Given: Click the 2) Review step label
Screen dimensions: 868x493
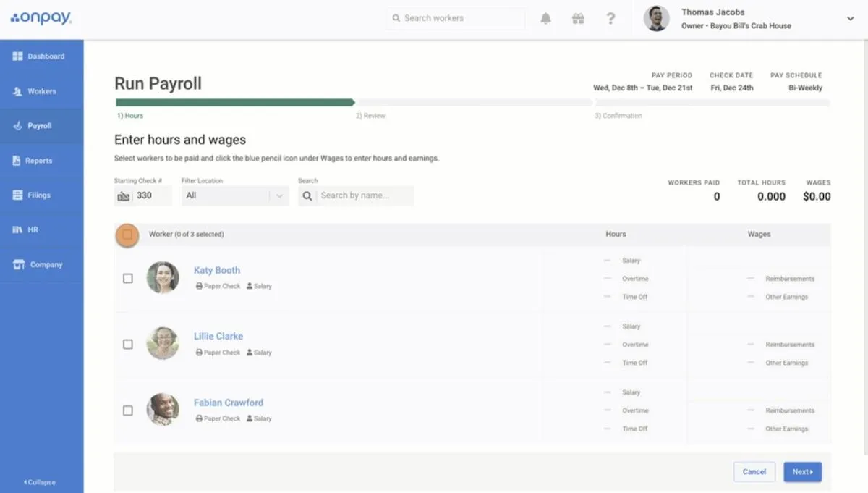Looking at the screenshot, I should (x=370, y=116).
